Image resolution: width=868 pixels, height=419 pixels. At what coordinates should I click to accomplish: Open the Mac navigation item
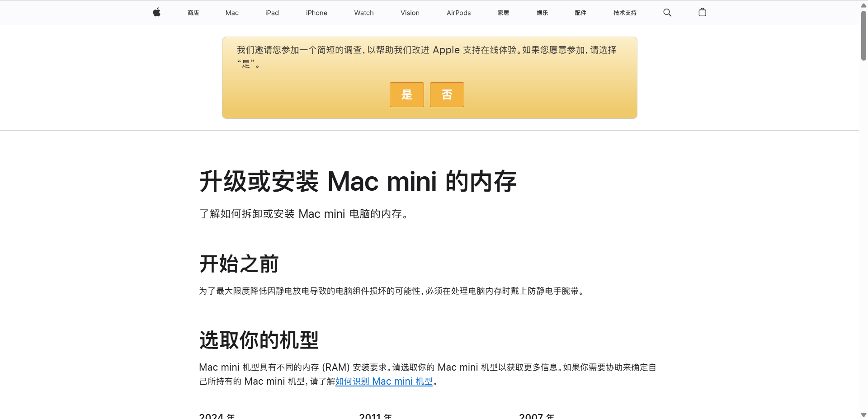(x=232, y=13)
